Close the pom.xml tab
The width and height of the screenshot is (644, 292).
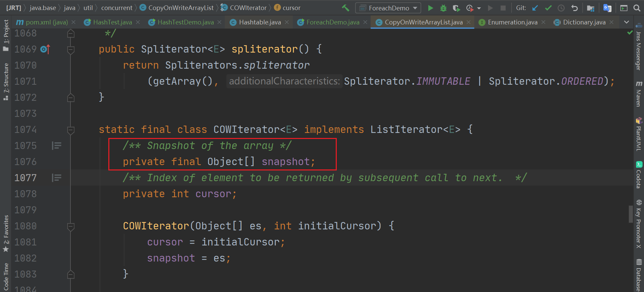point(73,22)
